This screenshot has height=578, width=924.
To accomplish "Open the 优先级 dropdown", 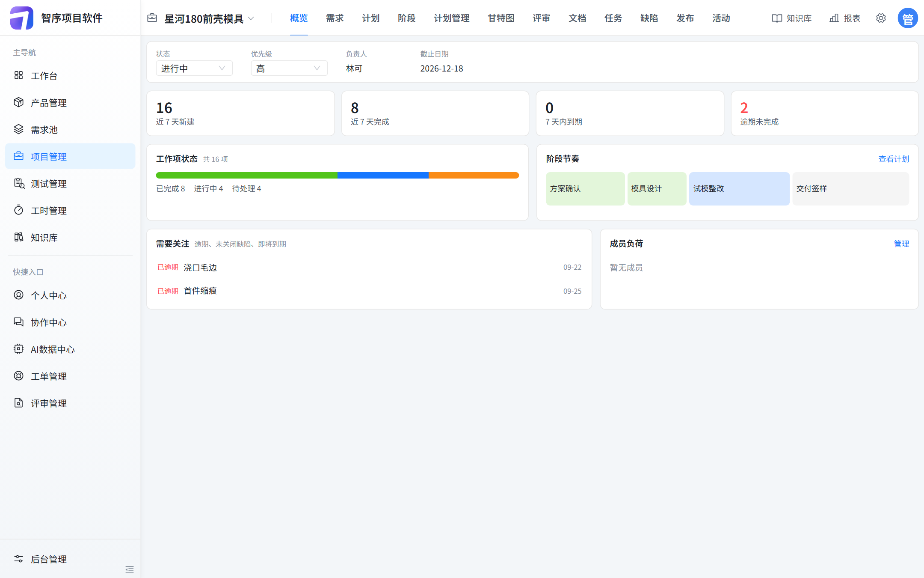I will tap(289, 69).
